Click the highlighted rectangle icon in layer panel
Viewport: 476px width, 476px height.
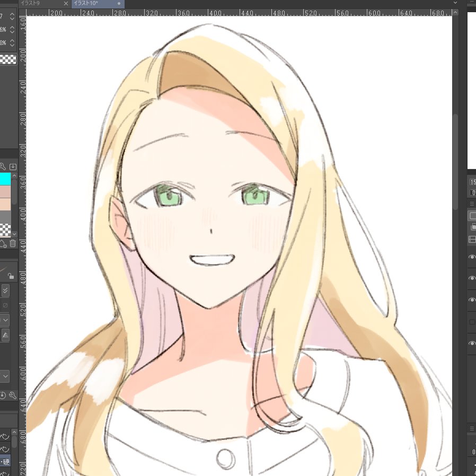click(472, 216)
